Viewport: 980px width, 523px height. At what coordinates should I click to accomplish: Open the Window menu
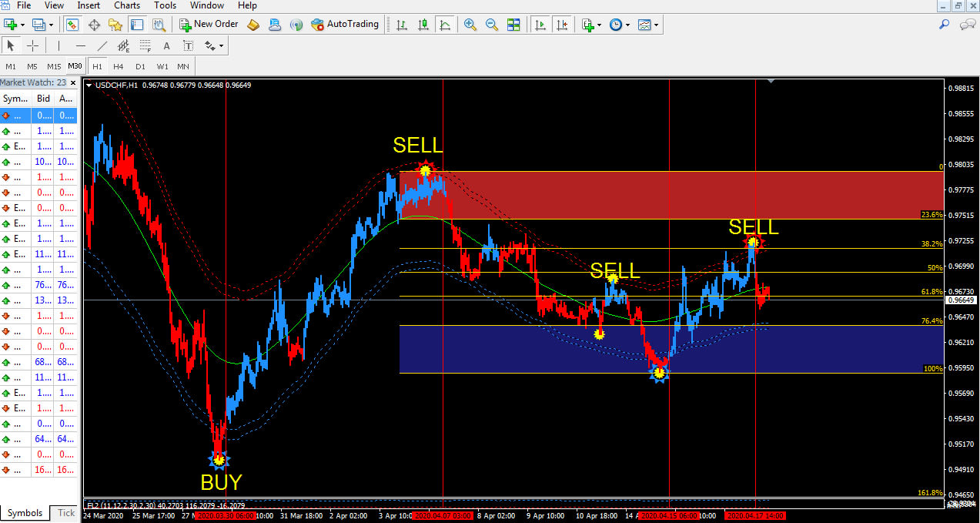(207, 5)
